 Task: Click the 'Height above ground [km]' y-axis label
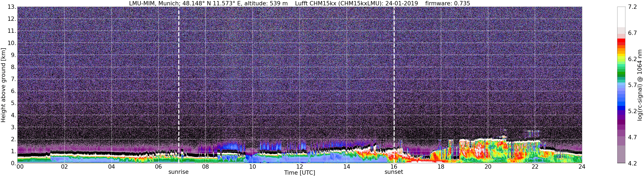coord(3,85)
